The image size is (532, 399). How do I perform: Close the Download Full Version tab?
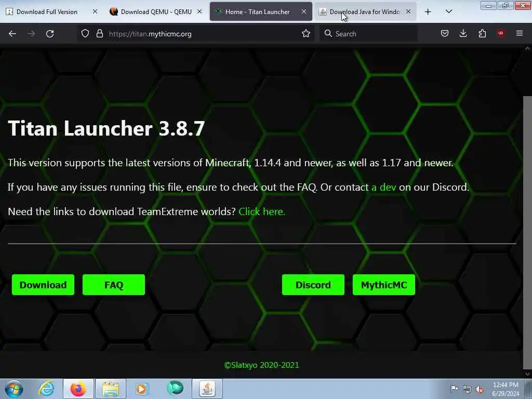pos(95,11)
